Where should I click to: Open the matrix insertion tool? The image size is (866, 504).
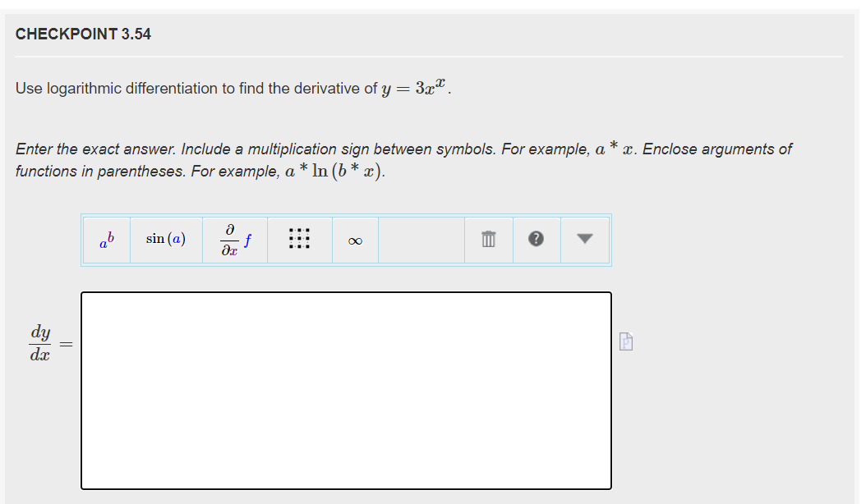(299, 240)
